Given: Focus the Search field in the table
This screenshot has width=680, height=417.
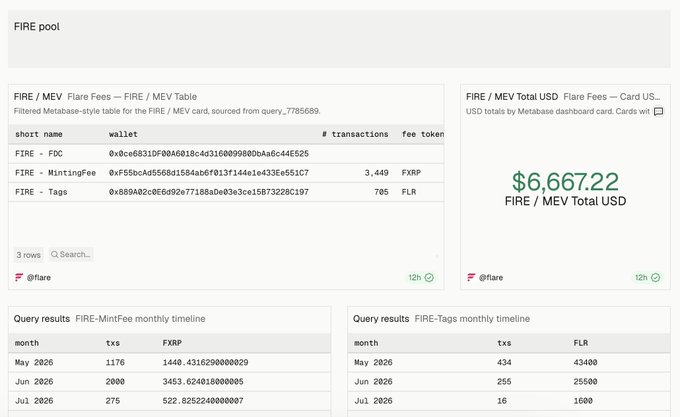Looking at the screenshot, I should (71, 254).
